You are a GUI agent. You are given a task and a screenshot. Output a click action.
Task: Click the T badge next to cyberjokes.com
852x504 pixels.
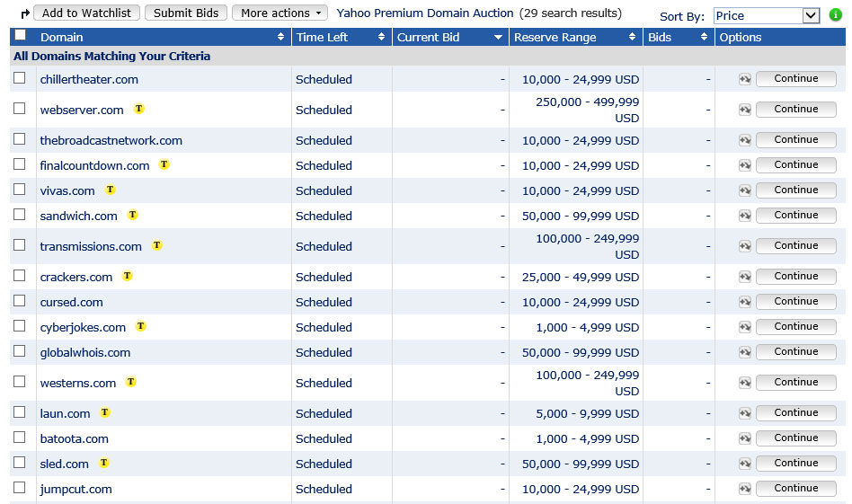(141, 326)
